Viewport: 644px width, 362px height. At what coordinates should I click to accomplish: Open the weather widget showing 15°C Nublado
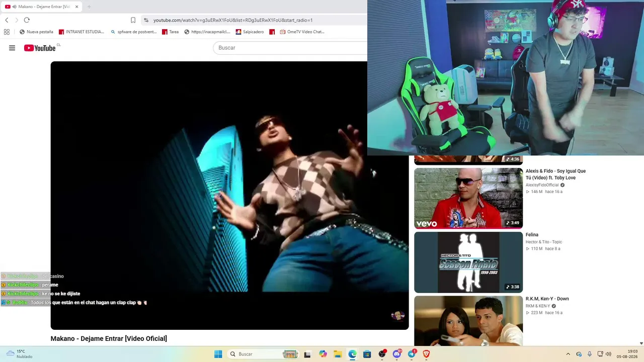pyautogui.click(x=19, y=354)
